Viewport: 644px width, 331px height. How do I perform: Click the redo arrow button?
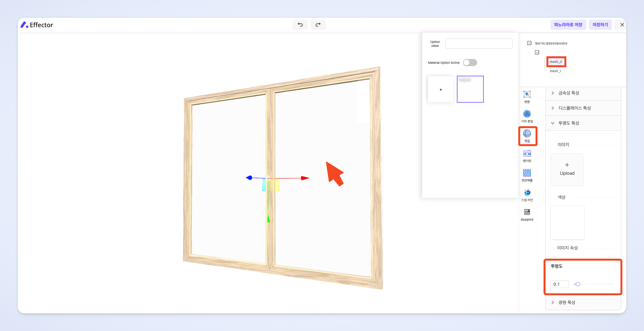point(318,25)
